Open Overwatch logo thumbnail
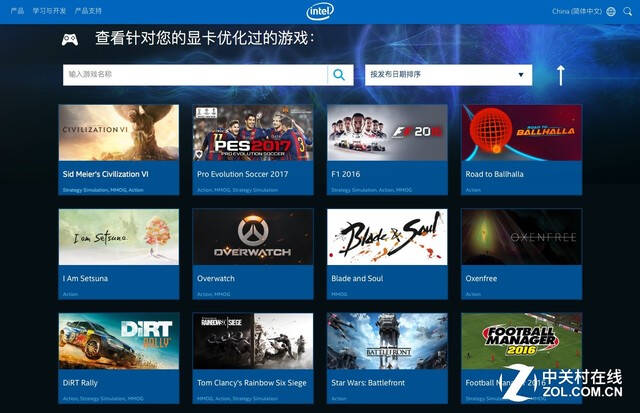Screen dimensions: 640x413 [x=253, y=237]
